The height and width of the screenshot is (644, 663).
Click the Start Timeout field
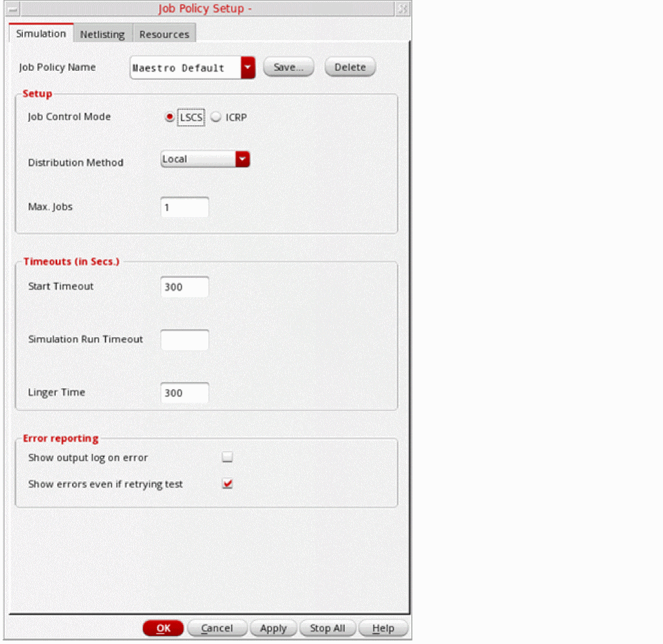185,287
